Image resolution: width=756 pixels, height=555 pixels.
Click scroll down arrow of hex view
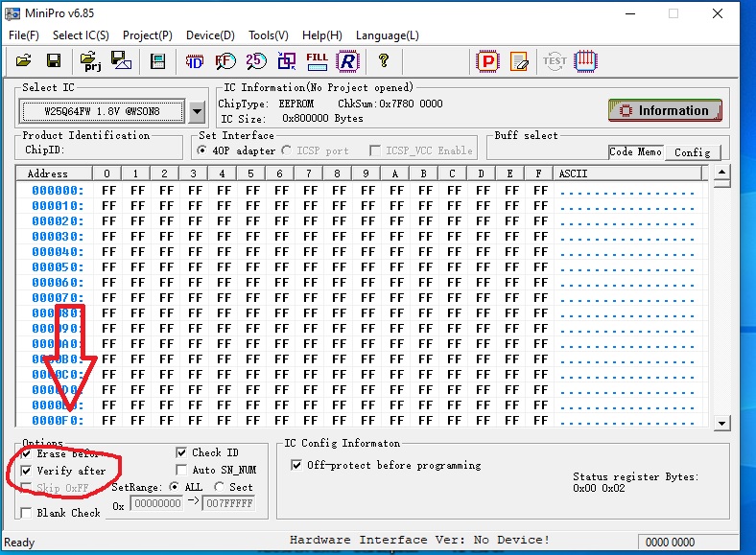[x=721, y=424]
